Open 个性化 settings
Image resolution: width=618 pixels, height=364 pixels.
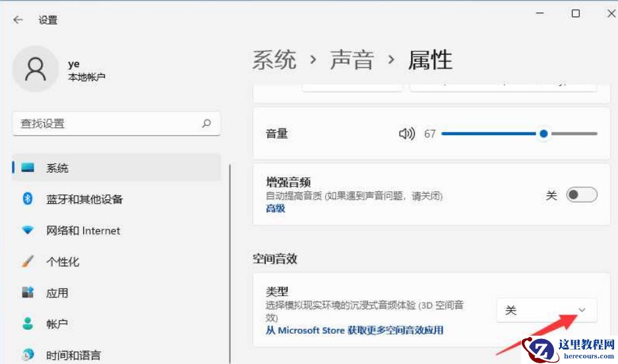[x=117, y=261]
